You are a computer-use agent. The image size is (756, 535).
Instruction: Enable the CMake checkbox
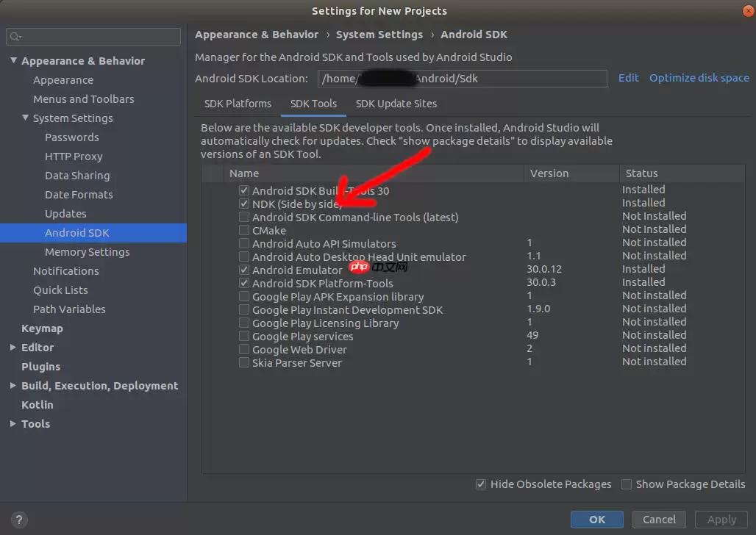point(244,230)
